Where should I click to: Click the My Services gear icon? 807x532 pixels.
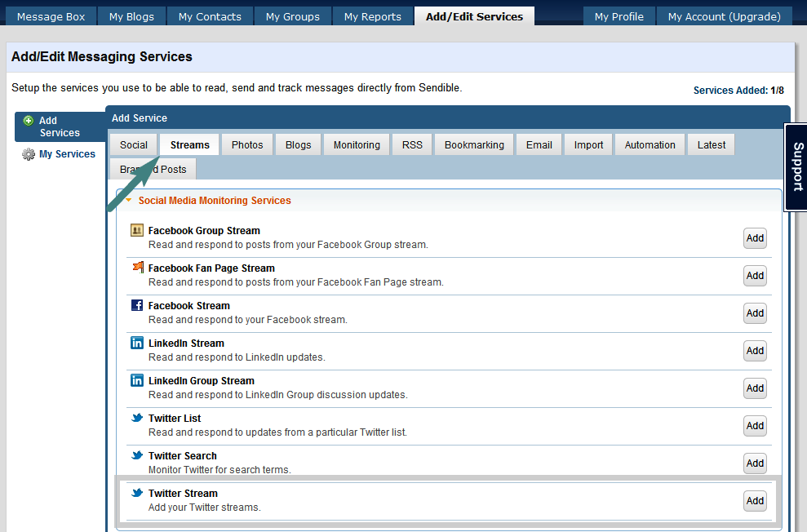point(29,154)
